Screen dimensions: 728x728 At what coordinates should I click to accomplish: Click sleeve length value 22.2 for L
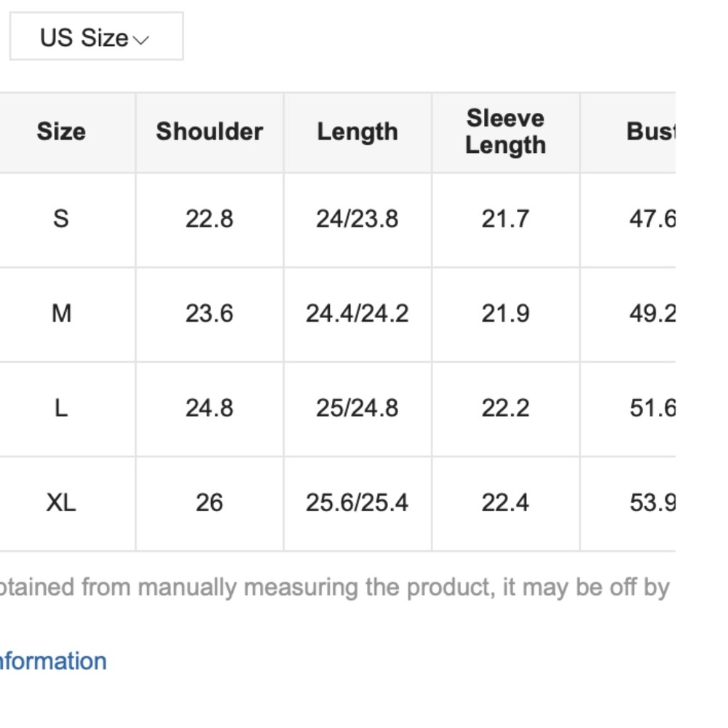tap(506, 408)
